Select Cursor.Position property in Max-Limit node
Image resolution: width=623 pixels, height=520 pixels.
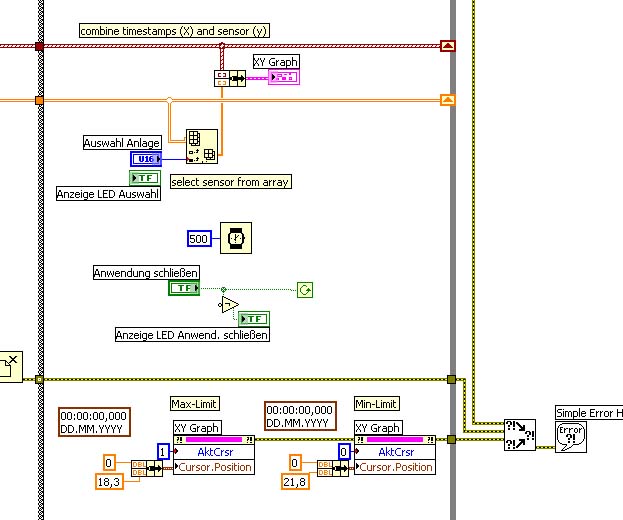click(x=214, y=467)
